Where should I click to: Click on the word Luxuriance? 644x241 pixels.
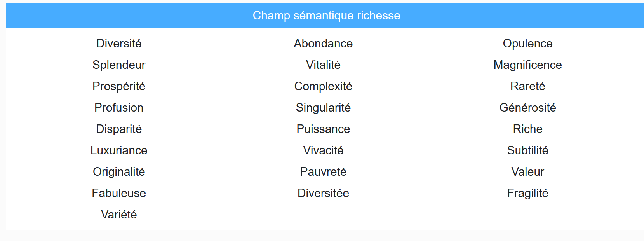(x=119, y=150)
